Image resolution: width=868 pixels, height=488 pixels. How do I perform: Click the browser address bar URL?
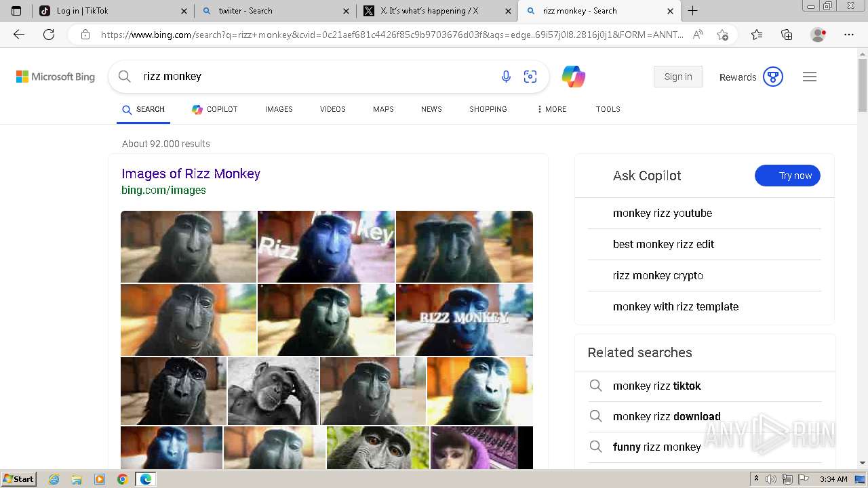[392, 35]
